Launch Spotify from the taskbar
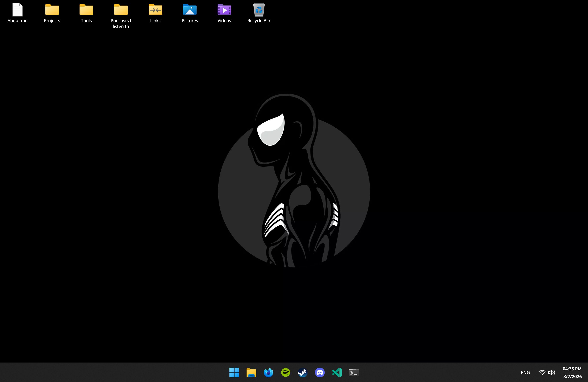 click(x=286, y=372)
